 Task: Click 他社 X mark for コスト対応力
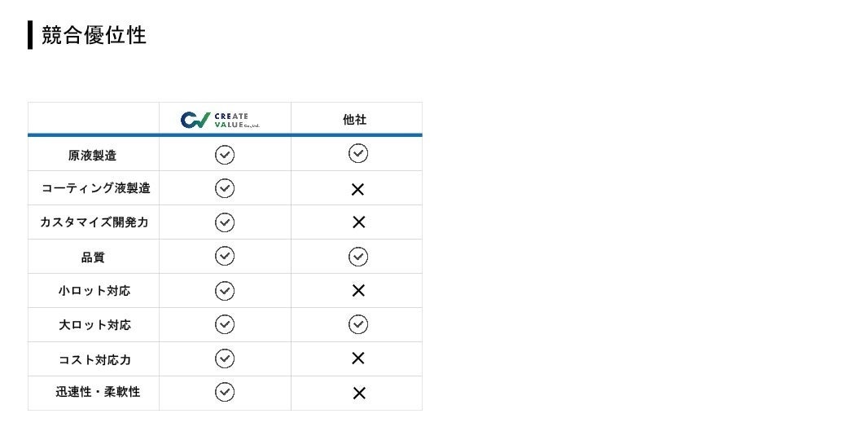pyautogui.click(x=357, y=358)
